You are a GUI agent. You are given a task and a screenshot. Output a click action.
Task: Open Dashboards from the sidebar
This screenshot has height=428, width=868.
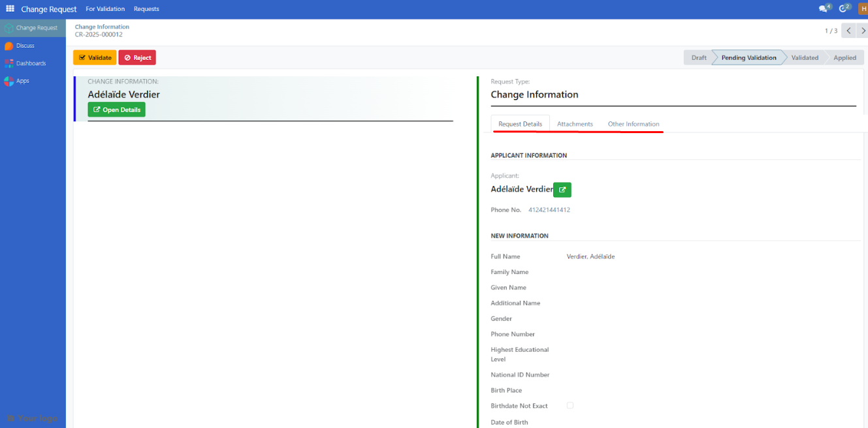pyautogui.click(x=30, y=63)
